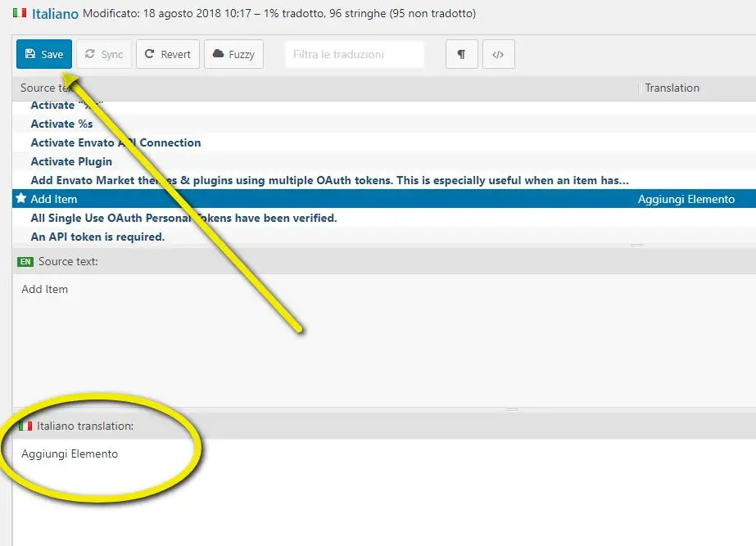This screenshot has height=546, width=756.
Task: Click the resize handle above Italiano translation
Action: pyautogui.click(x=512, y=409)
